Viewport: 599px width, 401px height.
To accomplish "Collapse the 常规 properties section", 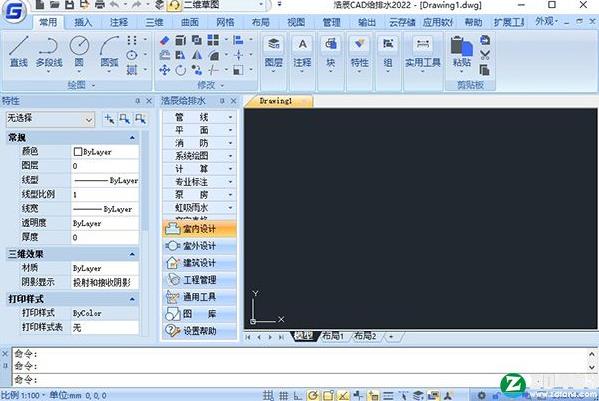I will 132,137.
